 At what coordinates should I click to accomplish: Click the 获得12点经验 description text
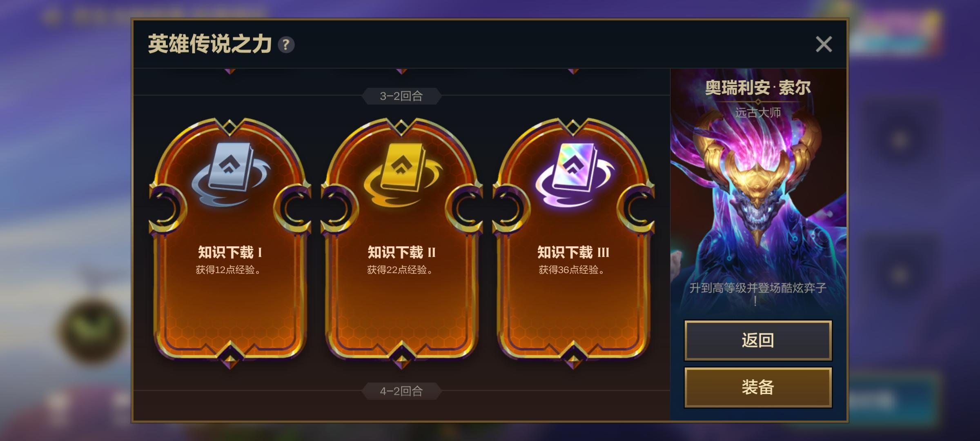[x=228, y=270]
